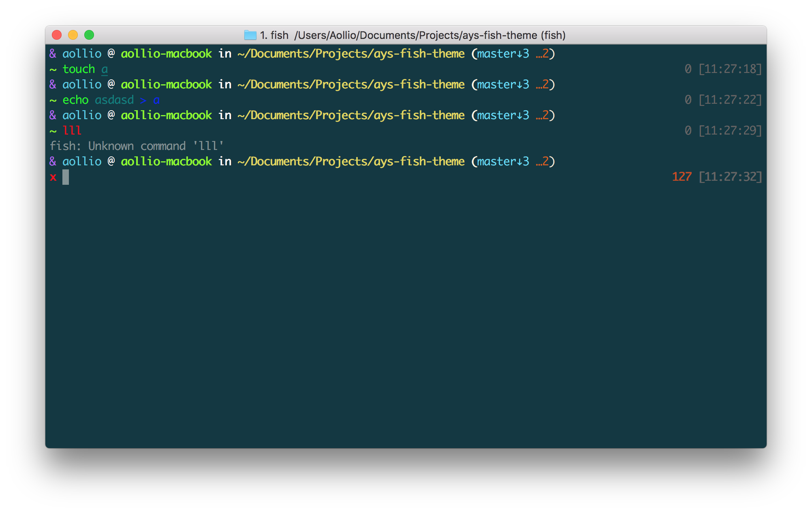This screenshot has width=812, height=513.
Task: Click the 'echo' command word
Action: click(75, 100)
